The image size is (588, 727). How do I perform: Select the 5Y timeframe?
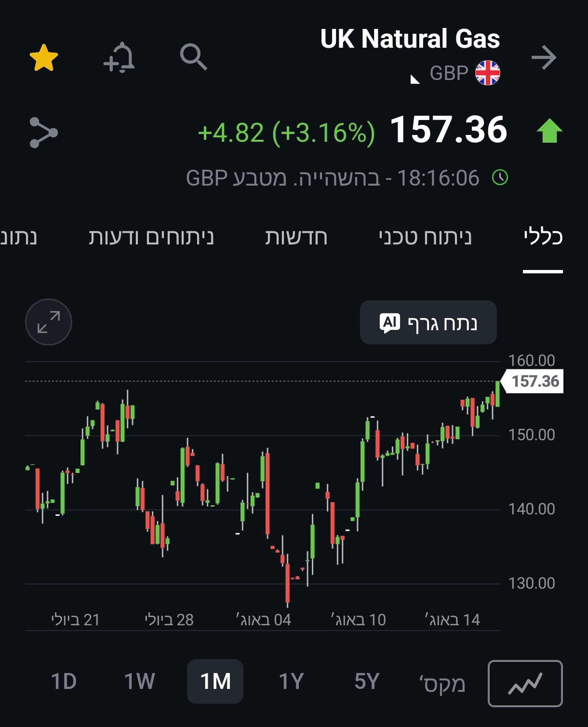click(367, 682)
